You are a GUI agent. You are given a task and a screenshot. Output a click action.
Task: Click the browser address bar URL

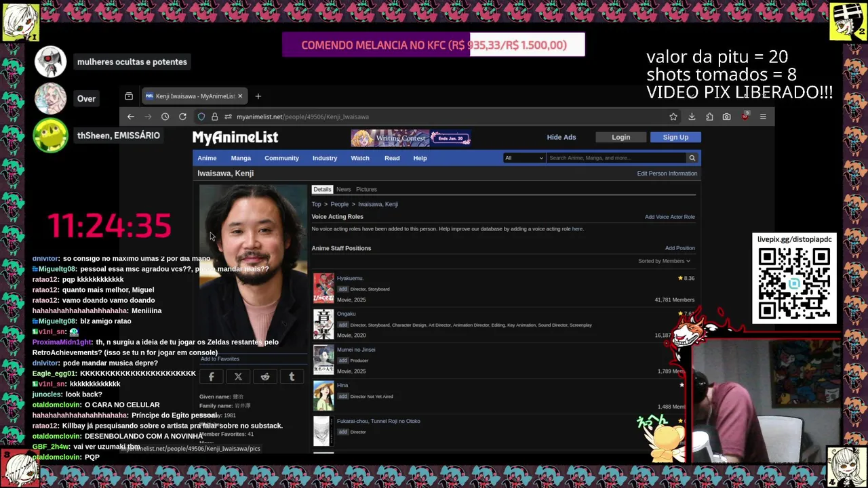302,117
